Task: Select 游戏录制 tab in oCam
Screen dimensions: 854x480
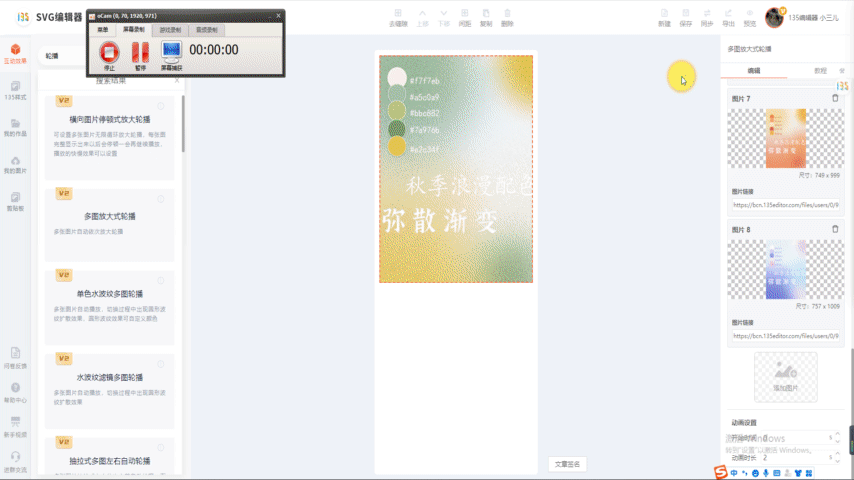Action: (x=170, y=30)
